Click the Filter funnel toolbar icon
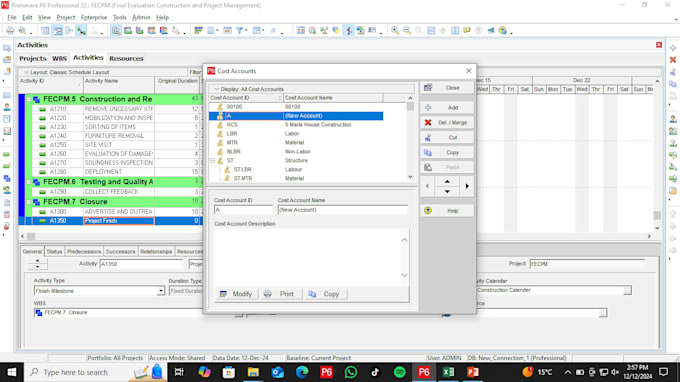This screenshot has height=382, width=680. coord(239,30)
